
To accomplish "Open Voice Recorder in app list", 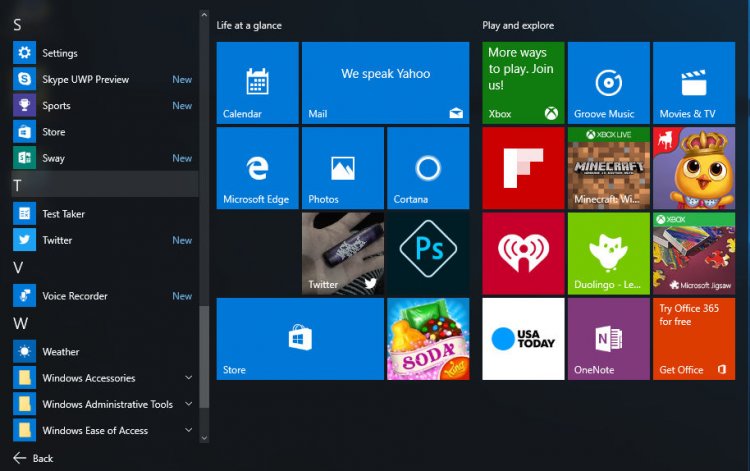I will [x=104, y=296].
